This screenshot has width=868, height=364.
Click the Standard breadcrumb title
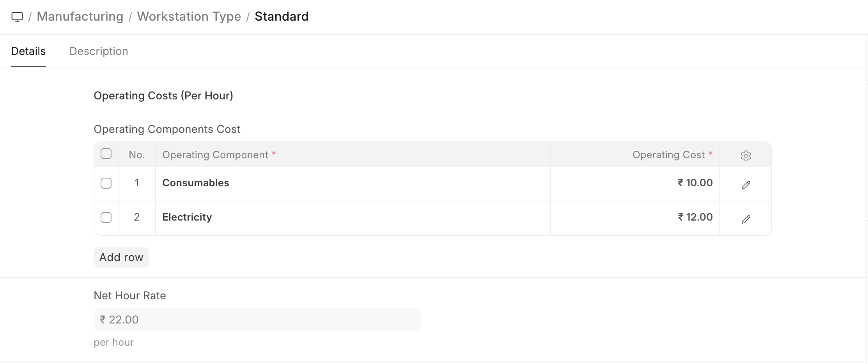coord(282,16)
